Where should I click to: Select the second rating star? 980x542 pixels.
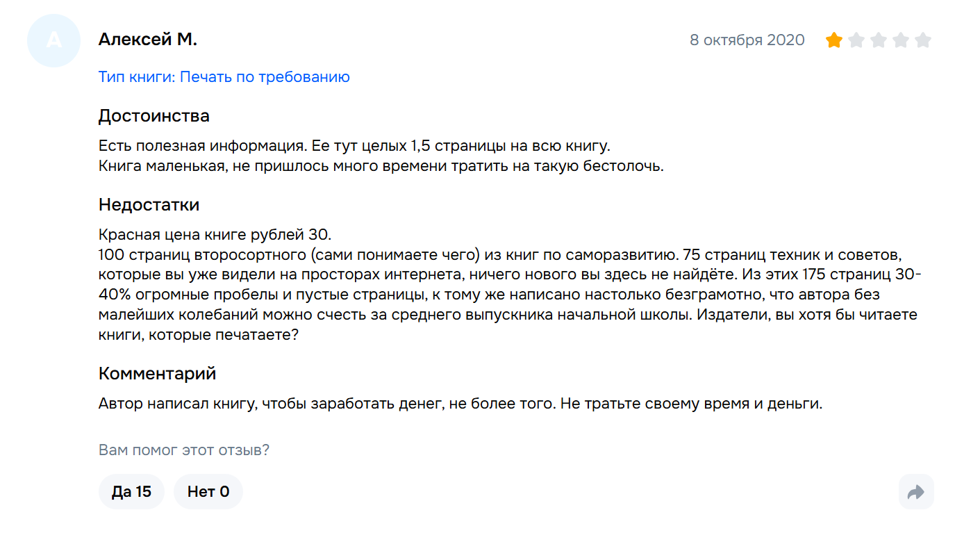point(856,40)
